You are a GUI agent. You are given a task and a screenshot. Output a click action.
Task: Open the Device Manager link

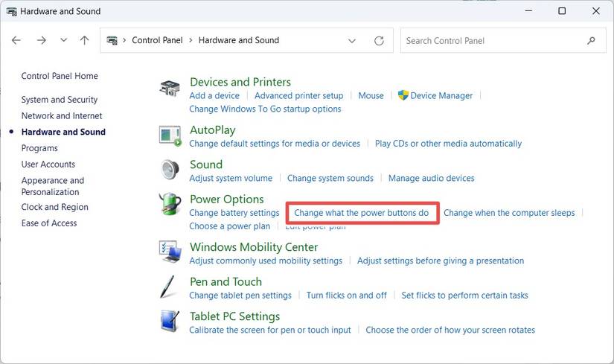(441, 95)
